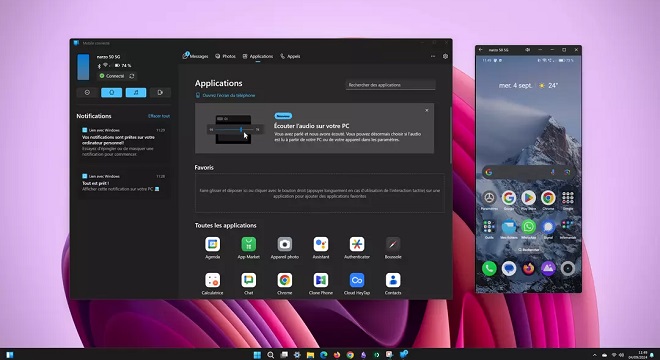
Task: Open the Windows Start menu
Action: [x=257, y=355]
